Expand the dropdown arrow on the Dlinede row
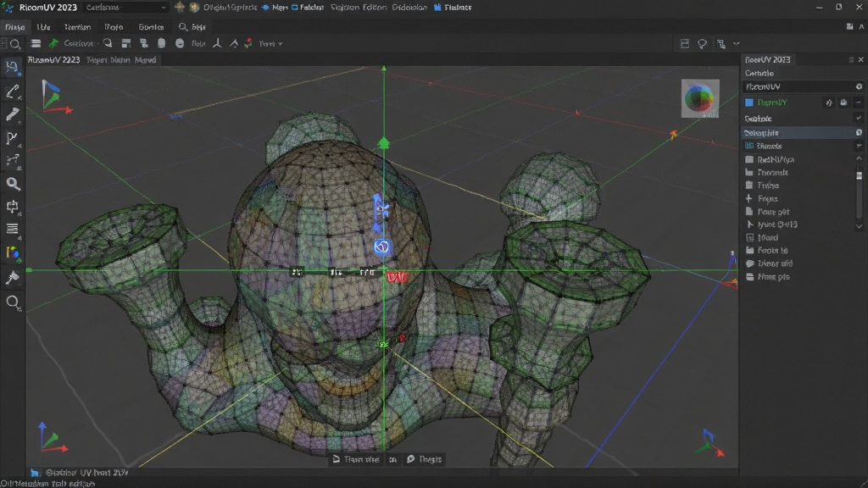This screenshot has height=488, width=868. [x=859, y=146]
